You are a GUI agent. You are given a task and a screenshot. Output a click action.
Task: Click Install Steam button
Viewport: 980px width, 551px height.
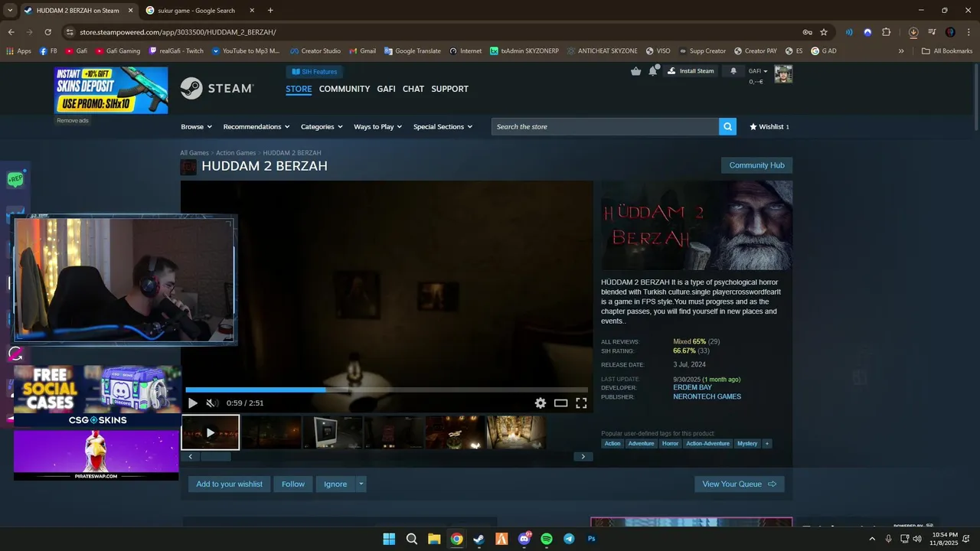click(691, 71)
